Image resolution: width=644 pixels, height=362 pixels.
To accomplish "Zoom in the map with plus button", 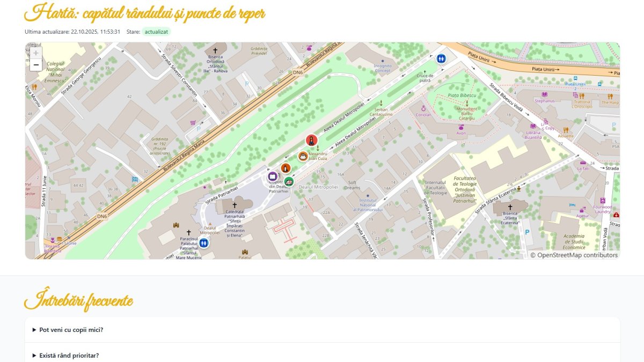I will [36, 53].
